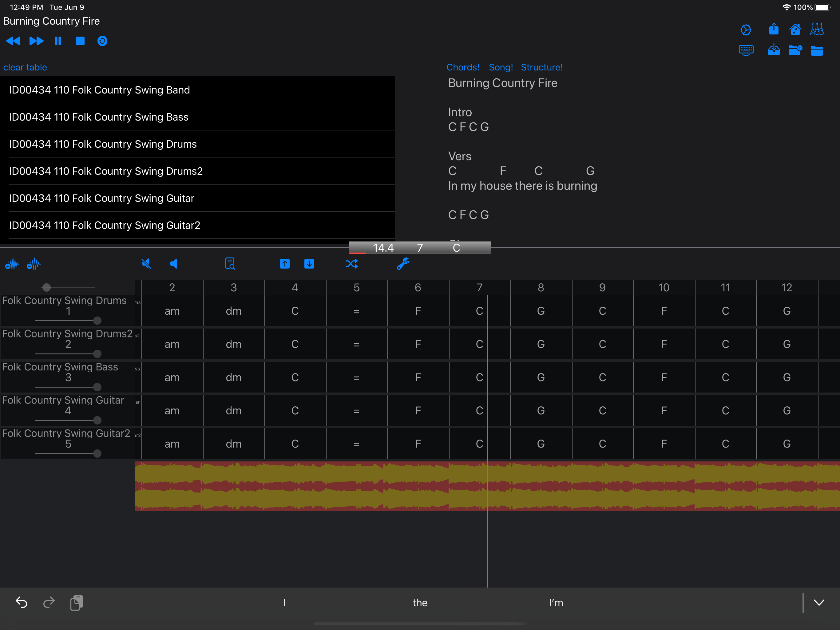The height and width of the screenshot is (630, 840).
Task: Click the music home icon
Action: click(x=795, y=29)
